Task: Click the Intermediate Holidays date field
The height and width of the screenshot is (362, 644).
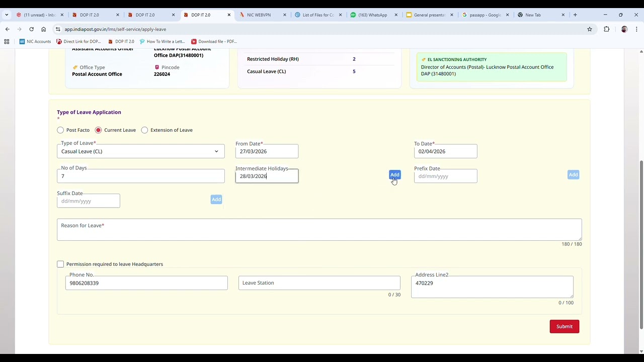Action: (x=267, y=176)
